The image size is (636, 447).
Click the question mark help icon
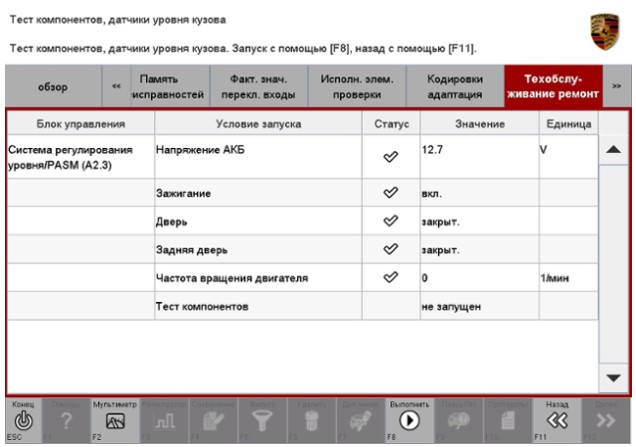click(65, 422)
